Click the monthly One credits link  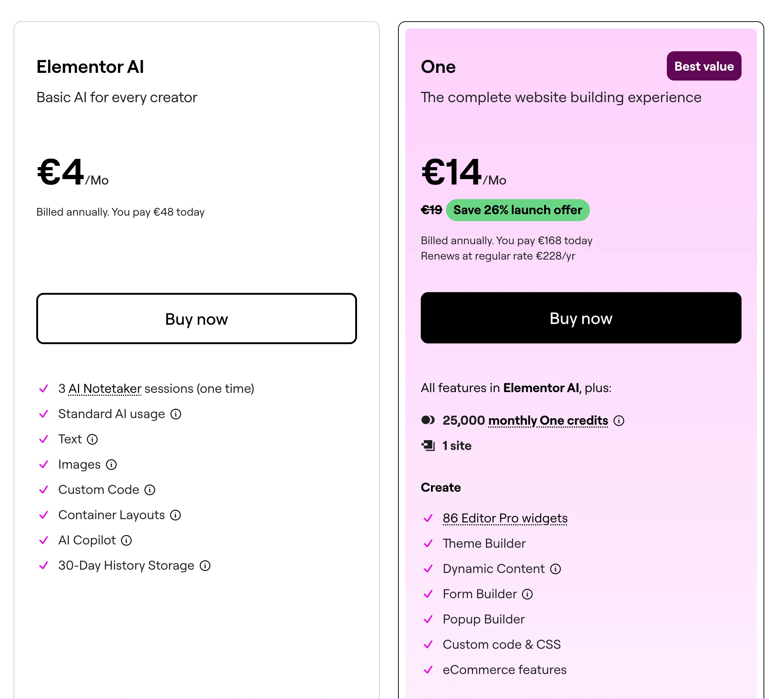point(549,421)
